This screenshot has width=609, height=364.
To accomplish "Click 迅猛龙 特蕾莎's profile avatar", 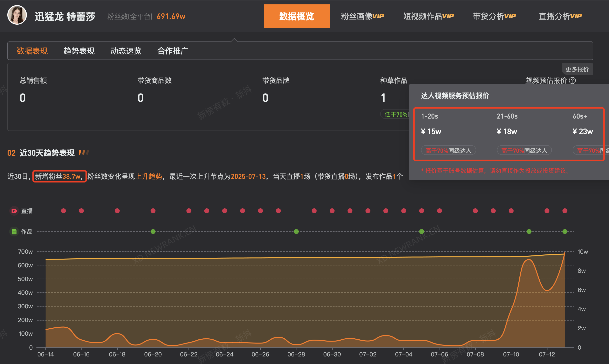I will (17, 15).
